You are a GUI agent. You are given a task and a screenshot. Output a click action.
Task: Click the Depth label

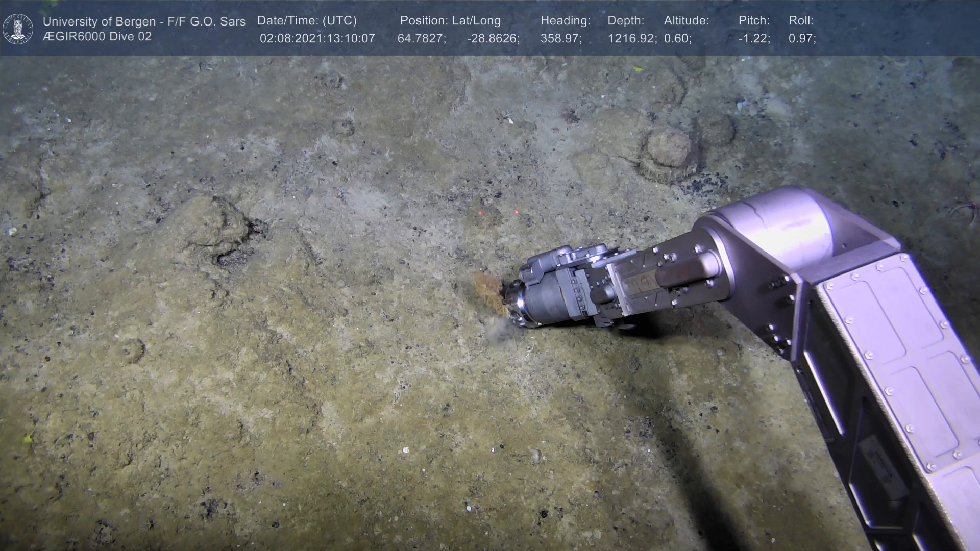click(626, 21)
